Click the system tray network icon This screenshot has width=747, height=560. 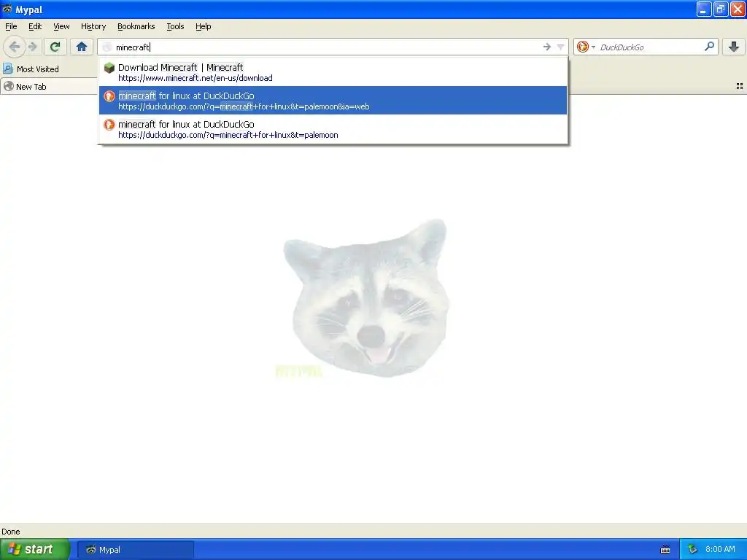pos(692,550)
